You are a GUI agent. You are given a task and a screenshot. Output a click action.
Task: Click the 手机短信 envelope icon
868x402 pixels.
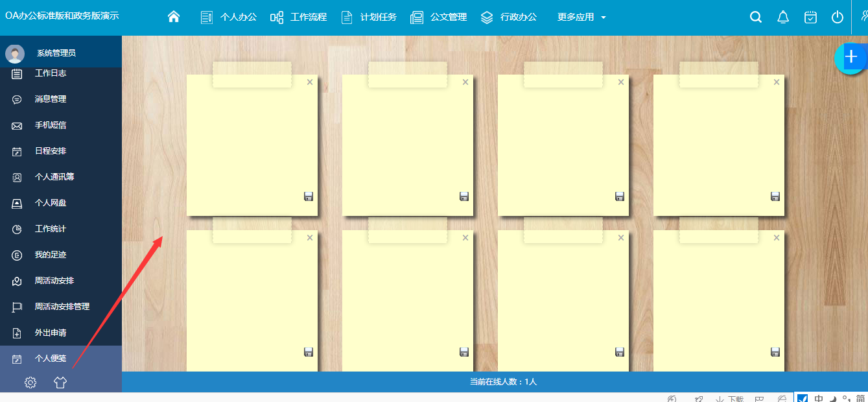[x=17, y=126]
